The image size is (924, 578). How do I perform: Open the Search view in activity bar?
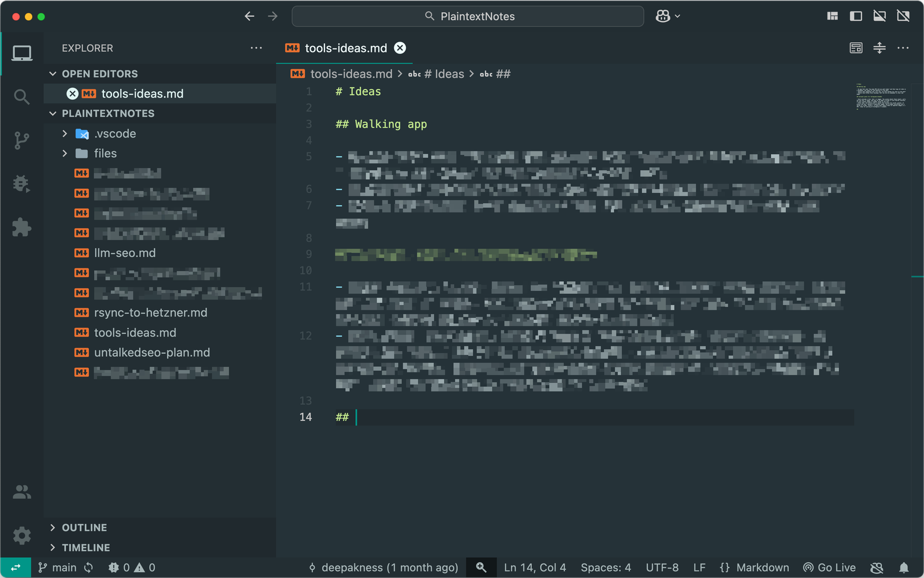pyautogui.click(x=21, y=96)
